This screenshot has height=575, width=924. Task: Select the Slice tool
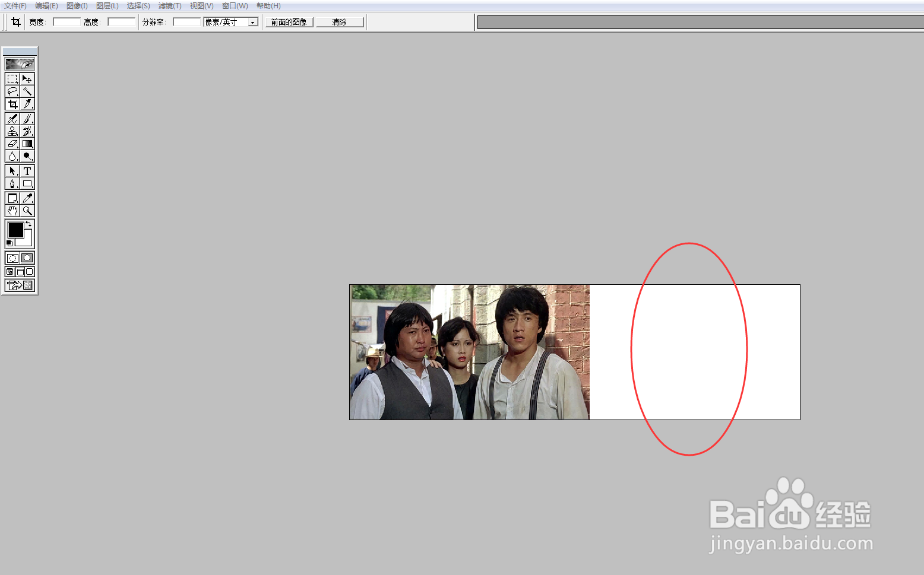pos(27,104)
